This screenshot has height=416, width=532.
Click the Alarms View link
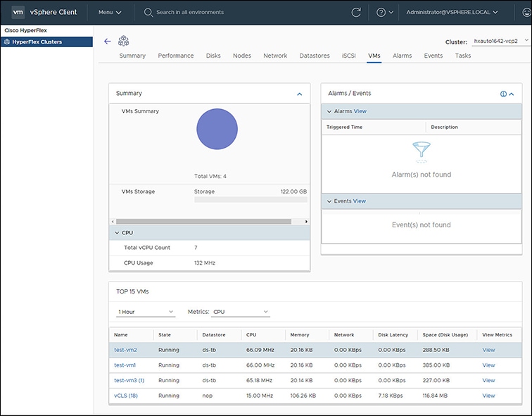click(x=360, y=111)
